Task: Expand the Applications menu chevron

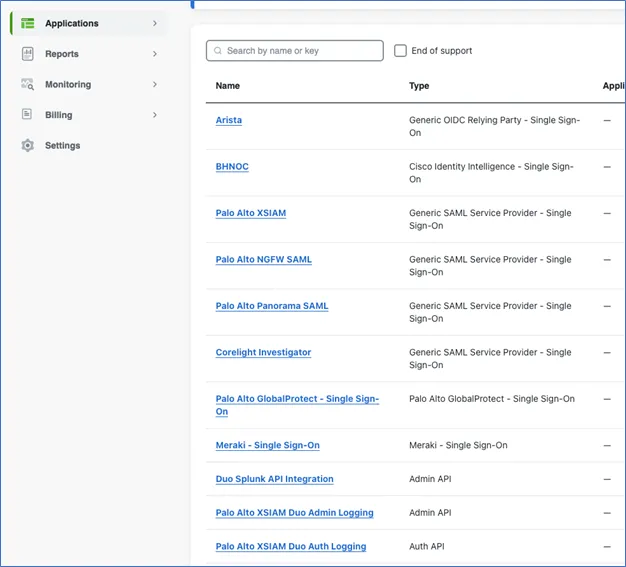Action: click(x=154, y=23)
